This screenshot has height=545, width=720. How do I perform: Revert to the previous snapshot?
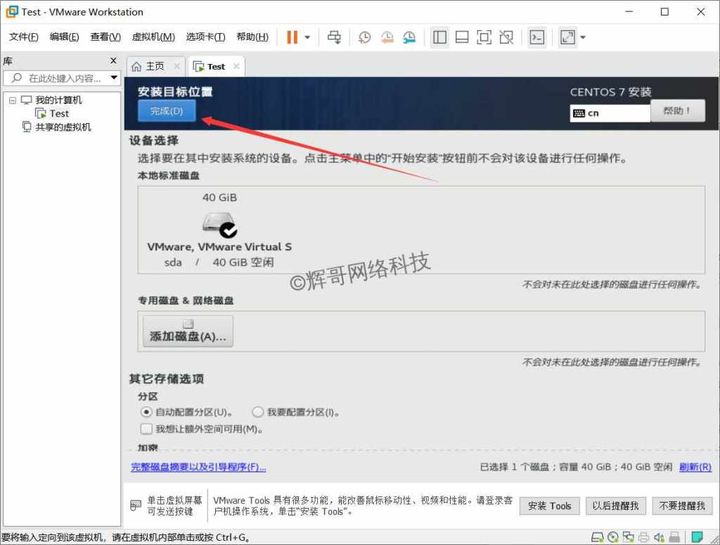tap(387, 37)
